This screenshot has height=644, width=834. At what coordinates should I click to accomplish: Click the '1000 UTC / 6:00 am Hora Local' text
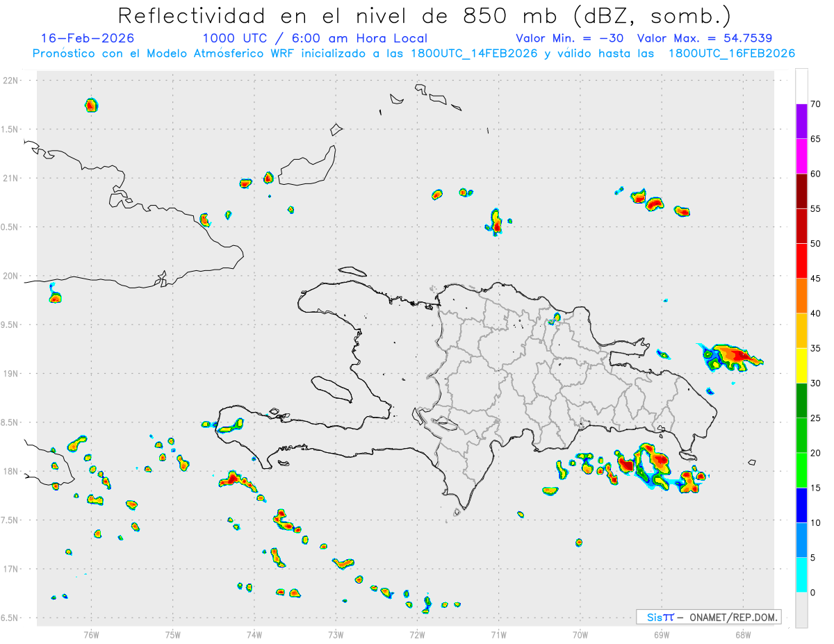pos(315,38)
